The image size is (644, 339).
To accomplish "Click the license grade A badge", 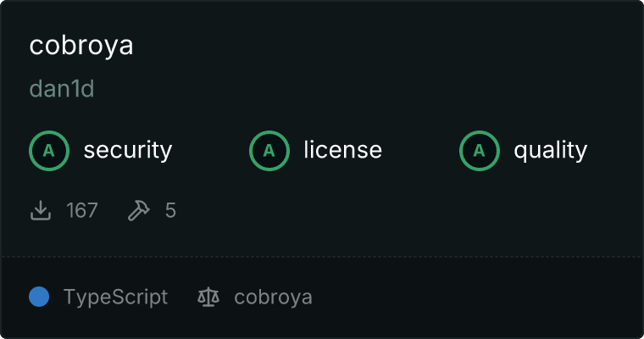I will click(x=269, y=151).
